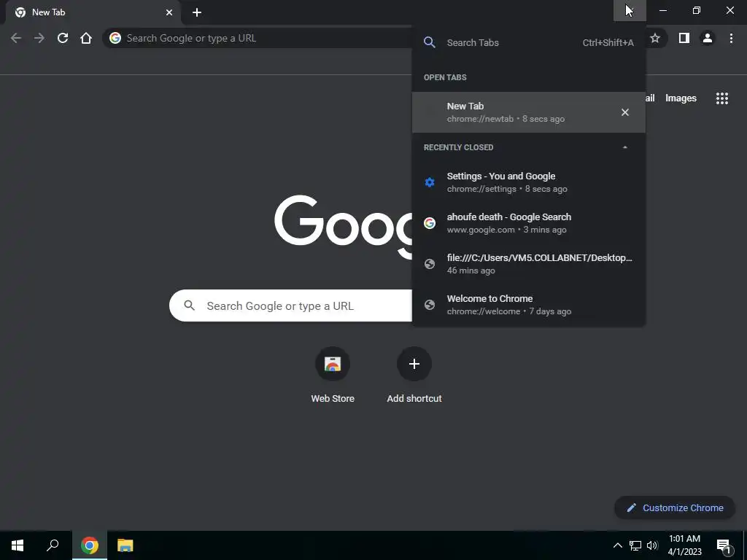Close the New Tab browser tab
The height and width of the screenshot is (560, 747).
(169, 12)
